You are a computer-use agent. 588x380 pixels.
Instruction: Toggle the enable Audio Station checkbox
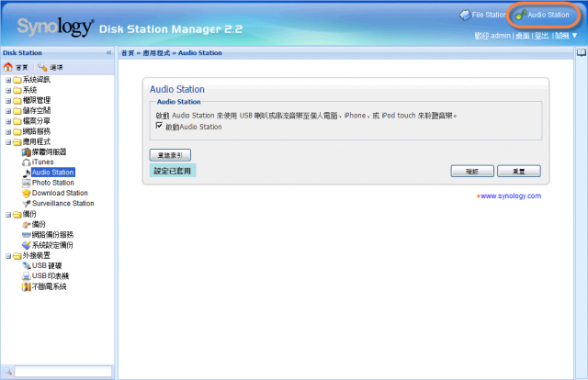[x=159, y=126]
